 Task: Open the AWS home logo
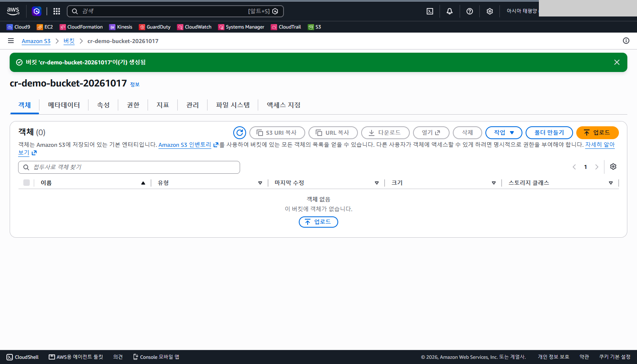13,11
